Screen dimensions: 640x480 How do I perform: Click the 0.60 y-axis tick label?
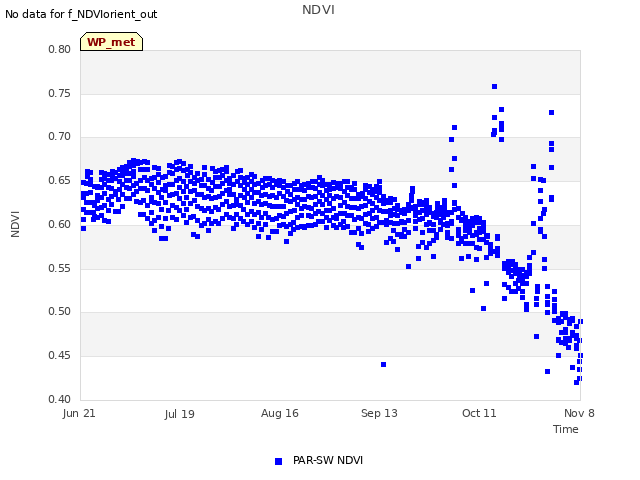[60, 224]
